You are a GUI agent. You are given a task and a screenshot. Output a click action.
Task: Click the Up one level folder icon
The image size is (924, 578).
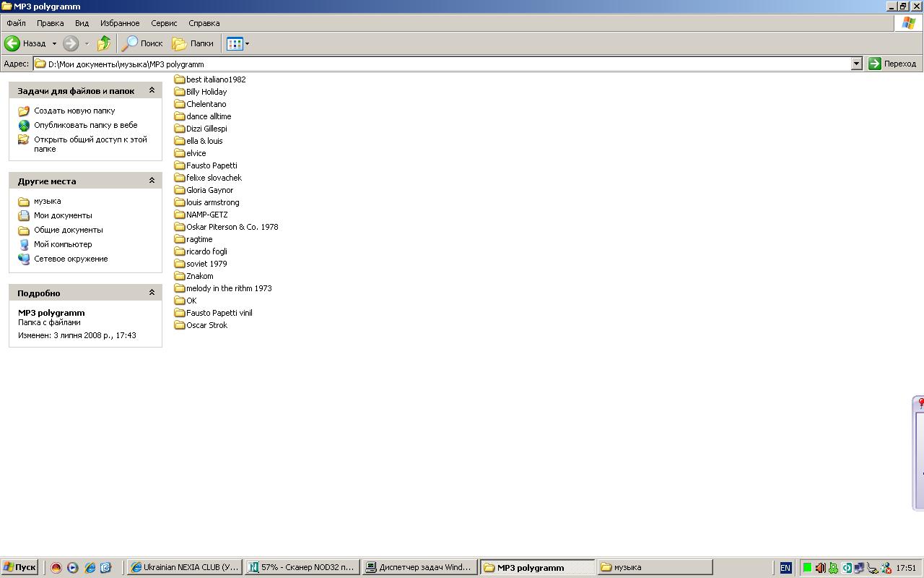point(104,43)
